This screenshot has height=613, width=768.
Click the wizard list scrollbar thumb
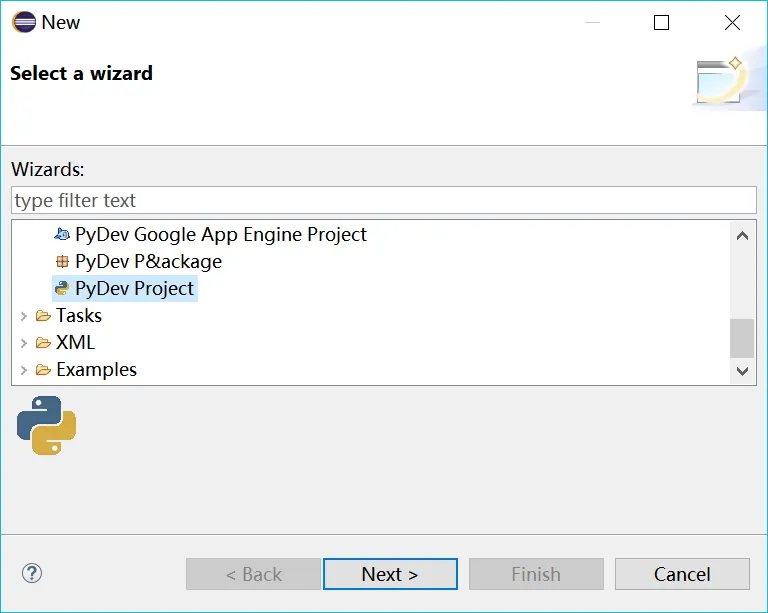coord(742,338)
